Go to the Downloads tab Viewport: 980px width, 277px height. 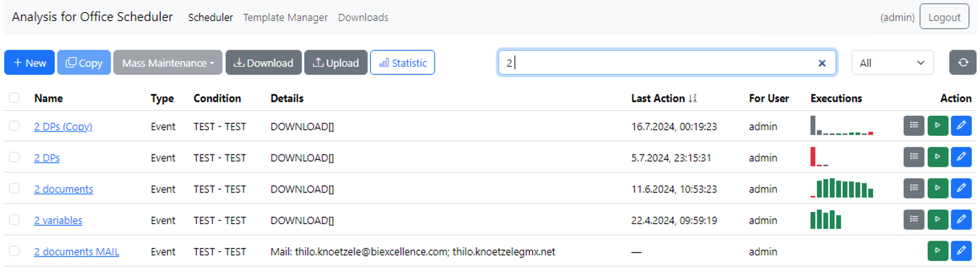coord(363,17)
